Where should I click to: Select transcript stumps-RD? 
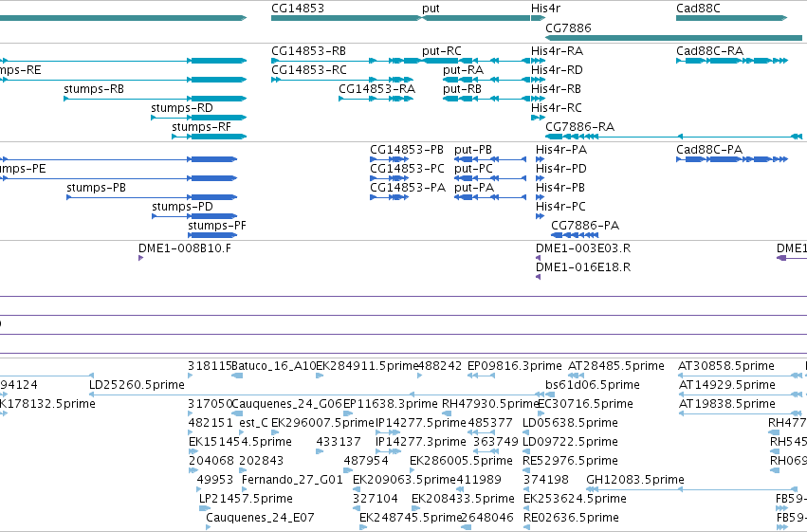coord(198,118)
